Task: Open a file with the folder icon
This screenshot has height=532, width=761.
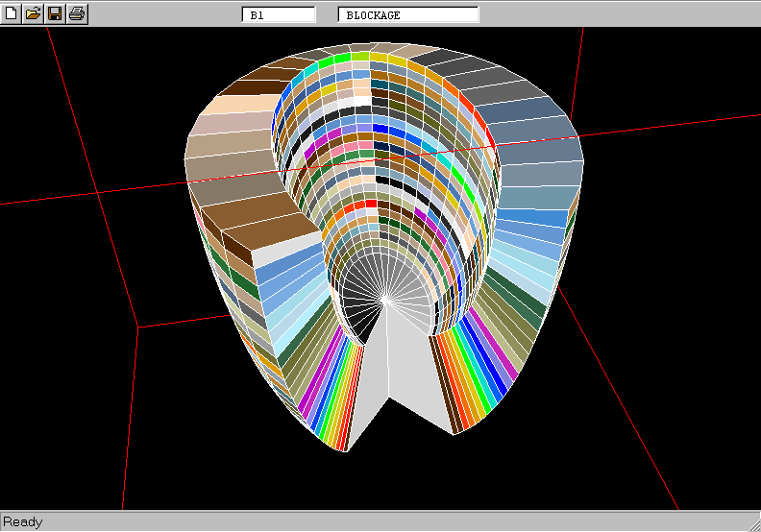Action: pyautogui.click(x=33, y=13)
